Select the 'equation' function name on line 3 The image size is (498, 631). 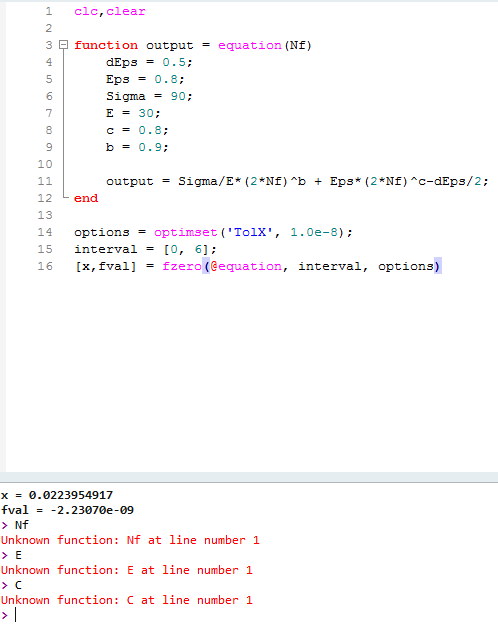coord(250,45)
